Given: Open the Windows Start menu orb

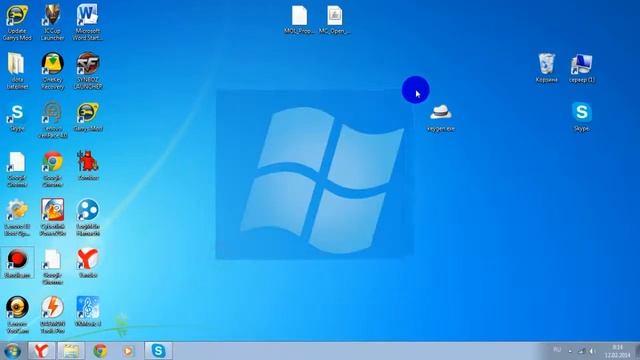Looking at the screenshot, I should click(12, 351).
